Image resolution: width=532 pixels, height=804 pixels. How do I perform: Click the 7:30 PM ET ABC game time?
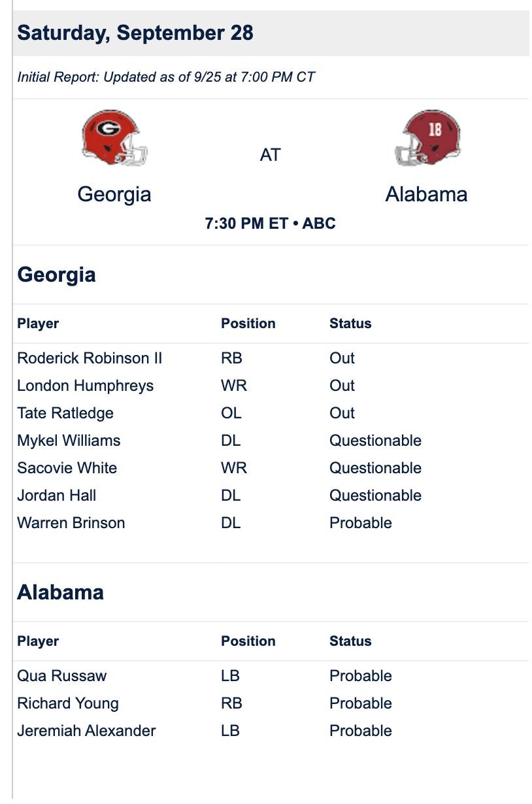tap(270, 224)
